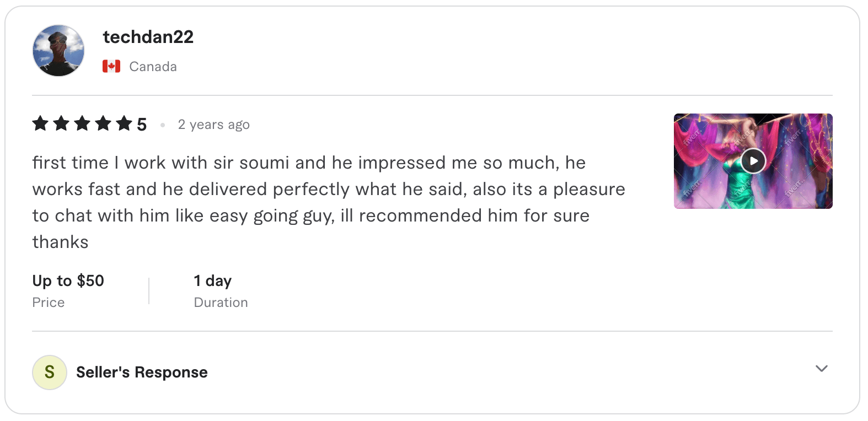Click the first star in the rating

(x=41, y=124)
